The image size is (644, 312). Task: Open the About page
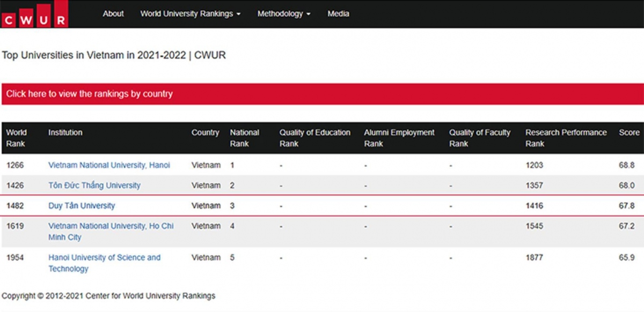point(113,14)
